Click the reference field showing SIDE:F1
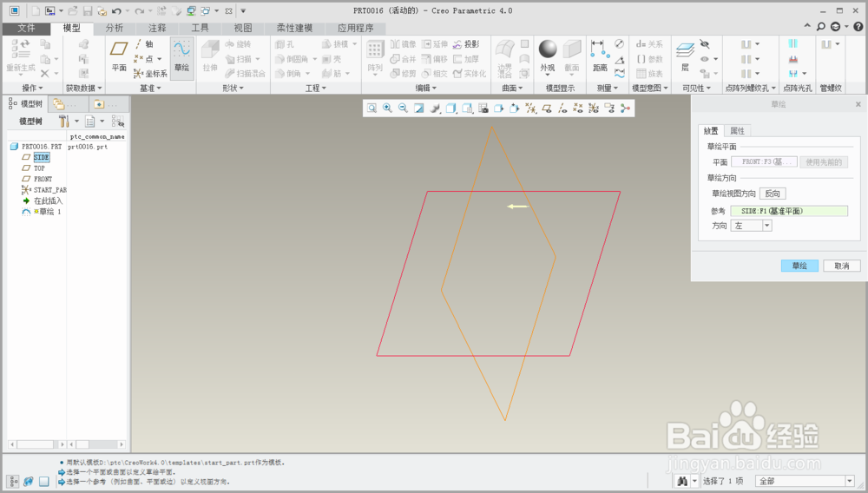Screen dimensions: 868x493 (789, 211)
